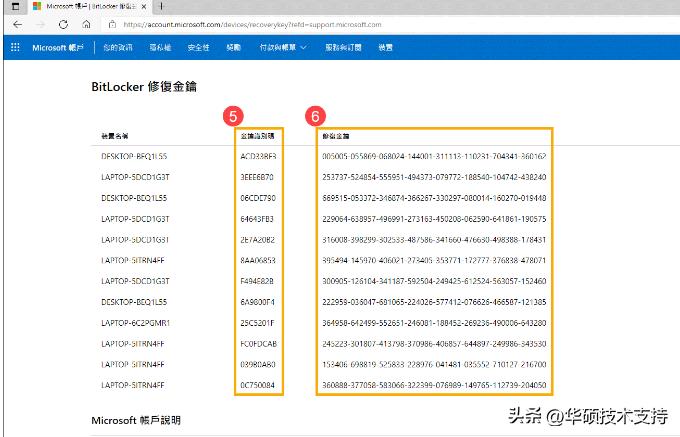Select key ID FC0FDCAB
Image resolution: width=680 pixels, height=437 pixels.
258,344
